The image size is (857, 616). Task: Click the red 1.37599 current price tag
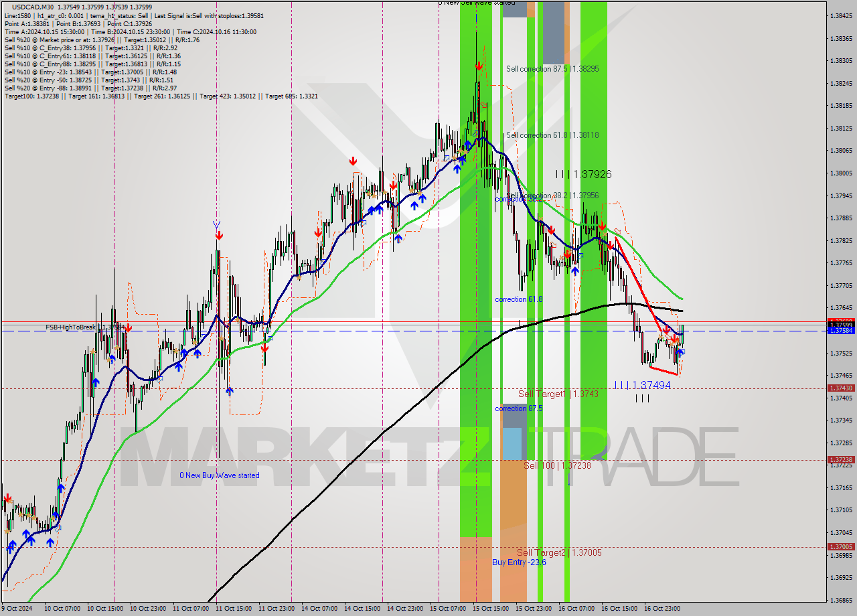click(841, 325)
